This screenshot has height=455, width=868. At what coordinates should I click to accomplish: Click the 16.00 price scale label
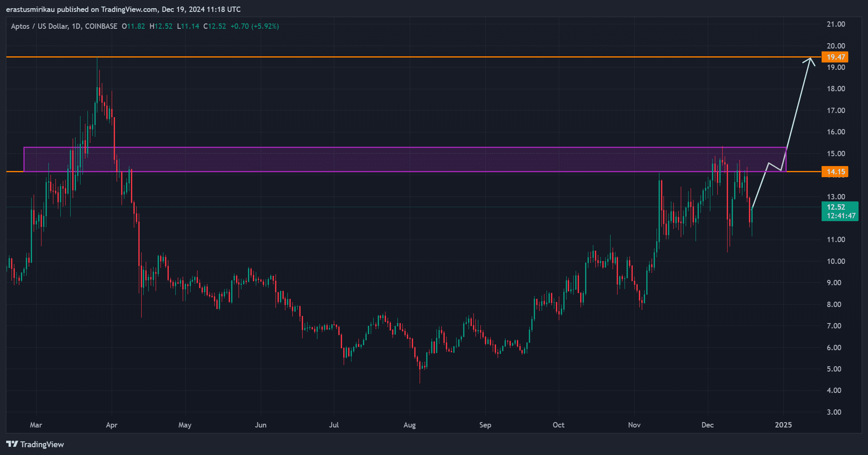[x=836, y=132]
